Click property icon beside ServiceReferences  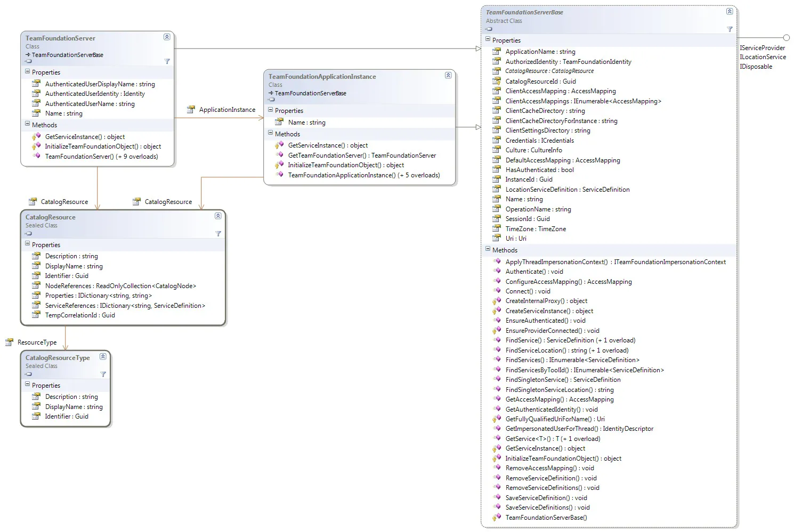(x=36, y=305)
